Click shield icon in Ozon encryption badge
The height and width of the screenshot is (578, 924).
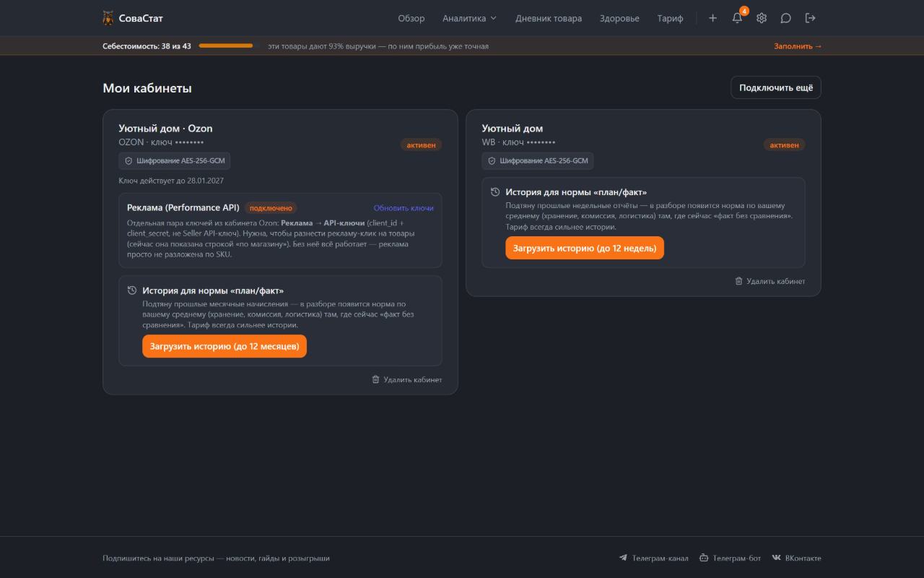pyautogui.click(x=128, y=161)
